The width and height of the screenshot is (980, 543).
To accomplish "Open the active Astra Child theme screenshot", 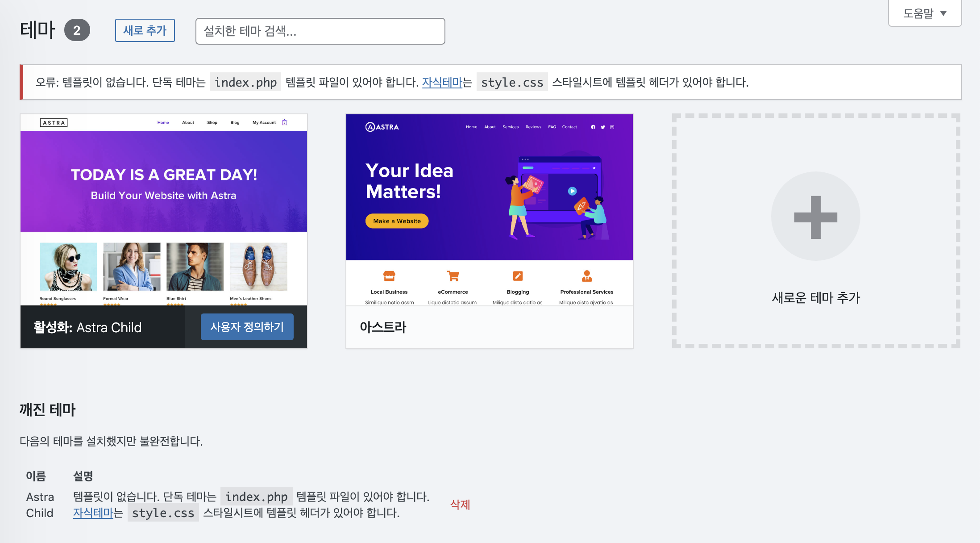I will 164,210.
